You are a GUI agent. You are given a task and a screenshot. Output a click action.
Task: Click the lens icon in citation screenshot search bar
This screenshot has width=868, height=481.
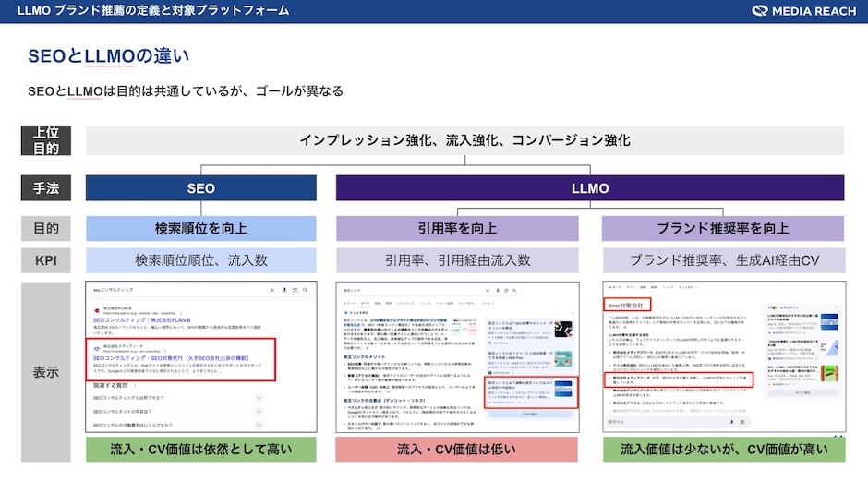[x=505, y=291]
